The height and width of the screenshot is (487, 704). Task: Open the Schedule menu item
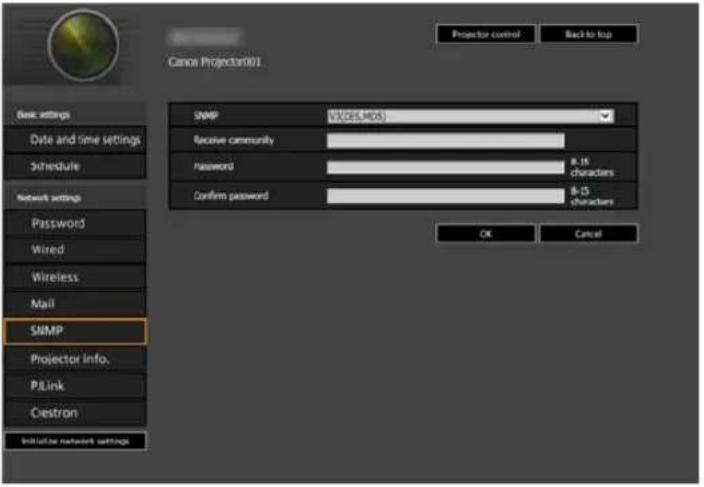pyautogui.click(x=75, y=167)
